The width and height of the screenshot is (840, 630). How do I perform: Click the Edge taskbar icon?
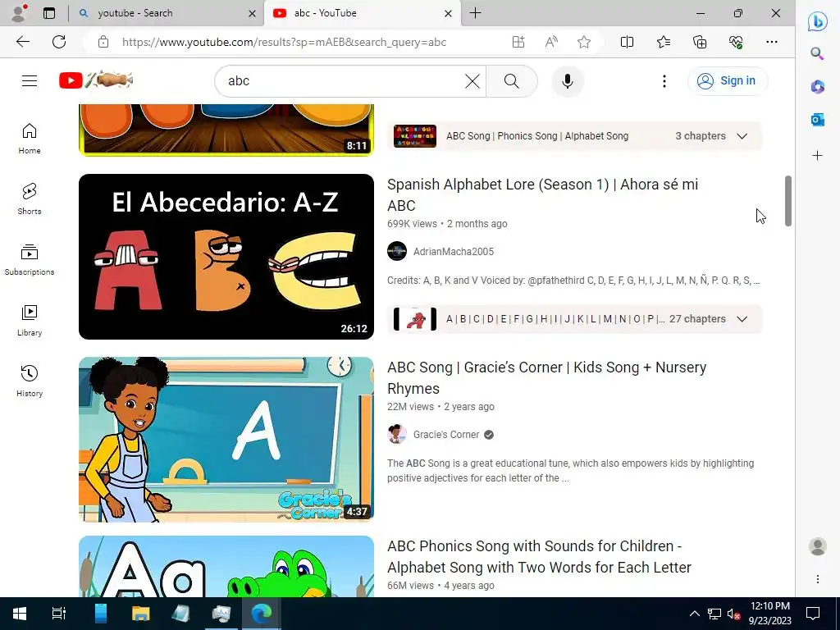(262, 614)
